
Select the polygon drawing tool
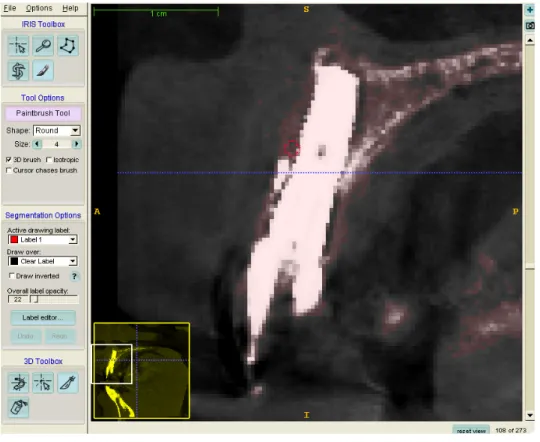(x=68, y=45)
